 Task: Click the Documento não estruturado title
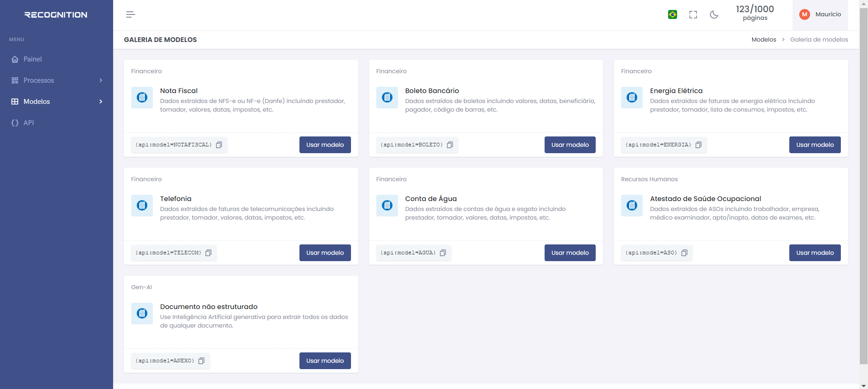[209, 307]
